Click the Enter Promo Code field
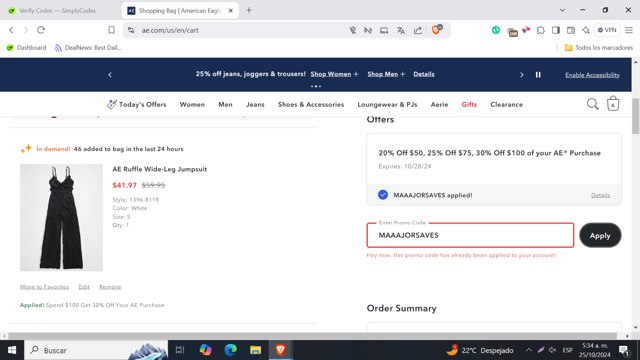 (470, 235)
